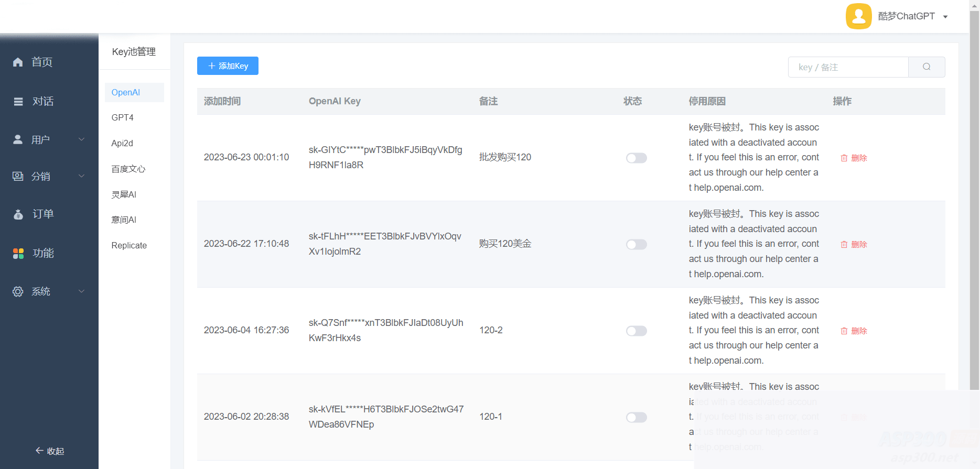Click the 添加Key button
This screenshot has width=980, height=469.
(228, 66)
